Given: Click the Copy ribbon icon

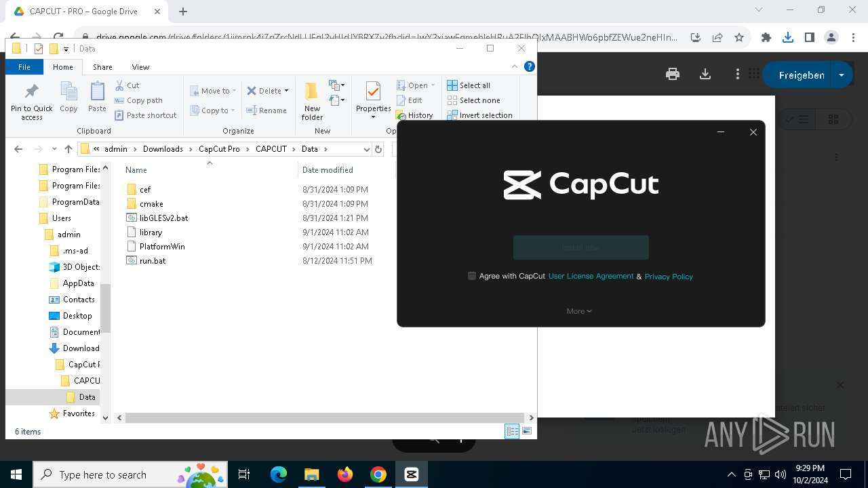Looking at the screenshot, I should (68, 92).
